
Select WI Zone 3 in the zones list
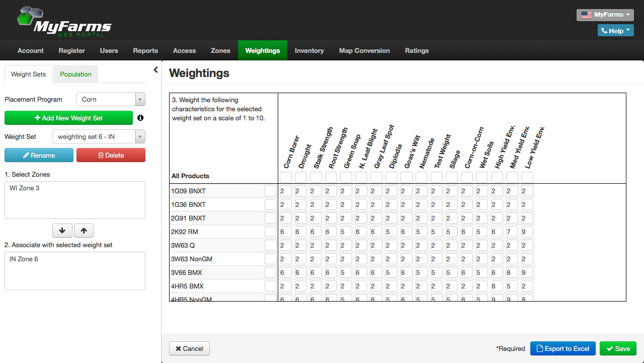[x=25, y=188]
